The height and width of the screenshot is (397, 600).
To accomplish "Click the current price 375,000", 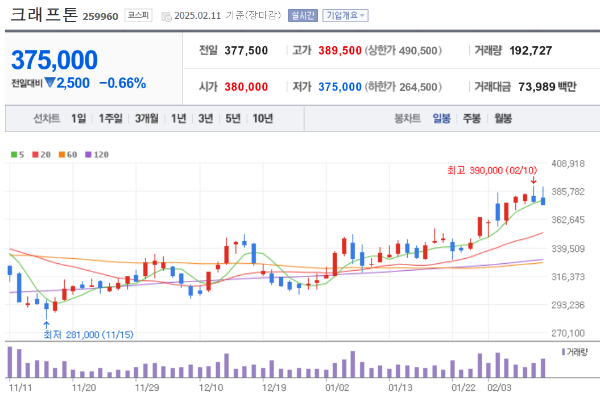I will (x=54, y=60).
